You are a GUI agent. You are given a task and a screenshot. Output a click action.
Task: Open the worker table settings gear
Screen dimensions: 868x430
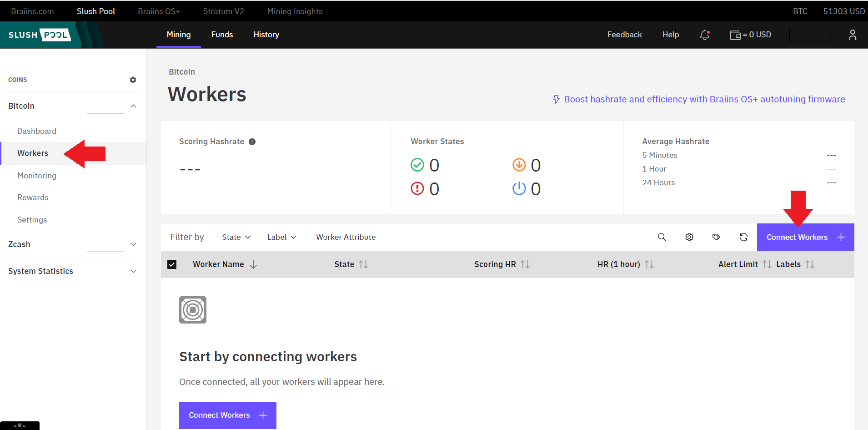click(689, 237)
